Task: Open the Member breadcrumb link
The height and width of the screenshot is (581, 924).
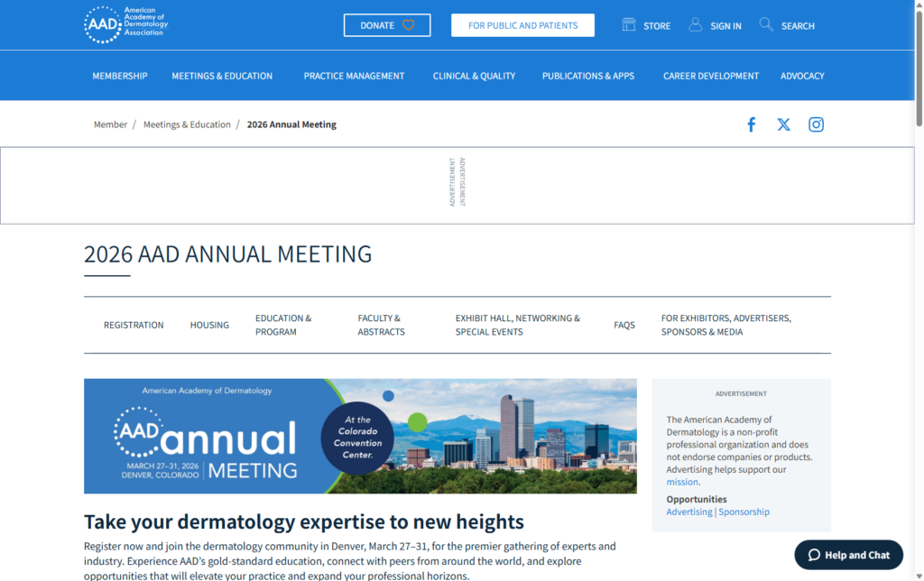Action: click(110, 124)
